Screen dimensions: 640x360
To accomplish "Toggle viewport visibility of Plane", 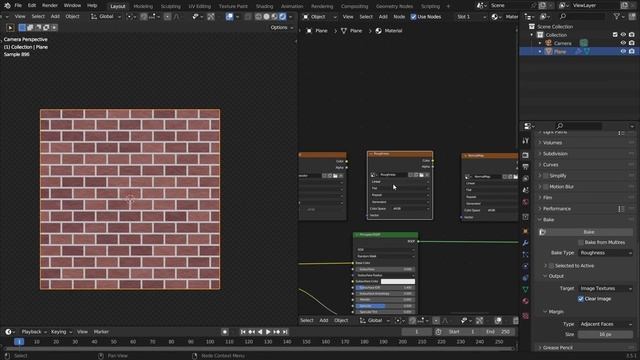I will pyautogui.click(x=623, y=52).
